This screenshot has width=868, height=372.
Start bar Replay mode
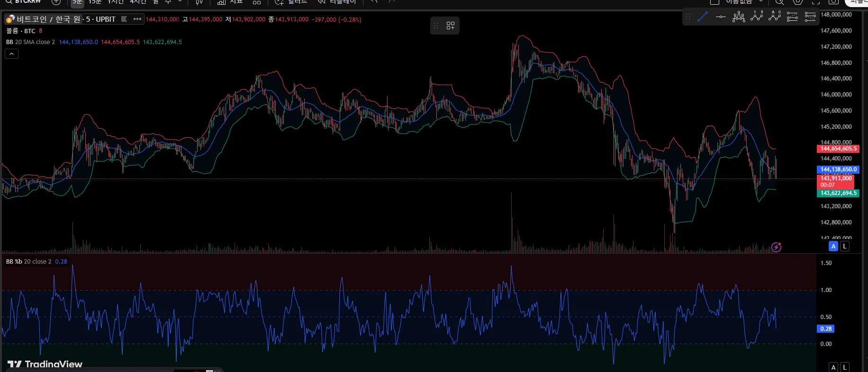click(336, 2)
